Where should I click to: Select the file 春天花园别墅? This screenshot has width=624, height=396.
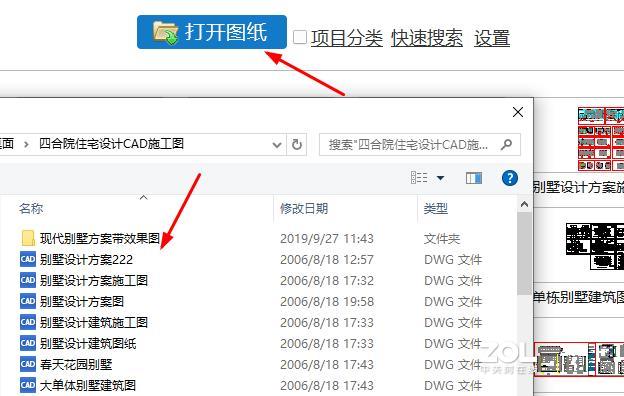[x=76, y=365]
